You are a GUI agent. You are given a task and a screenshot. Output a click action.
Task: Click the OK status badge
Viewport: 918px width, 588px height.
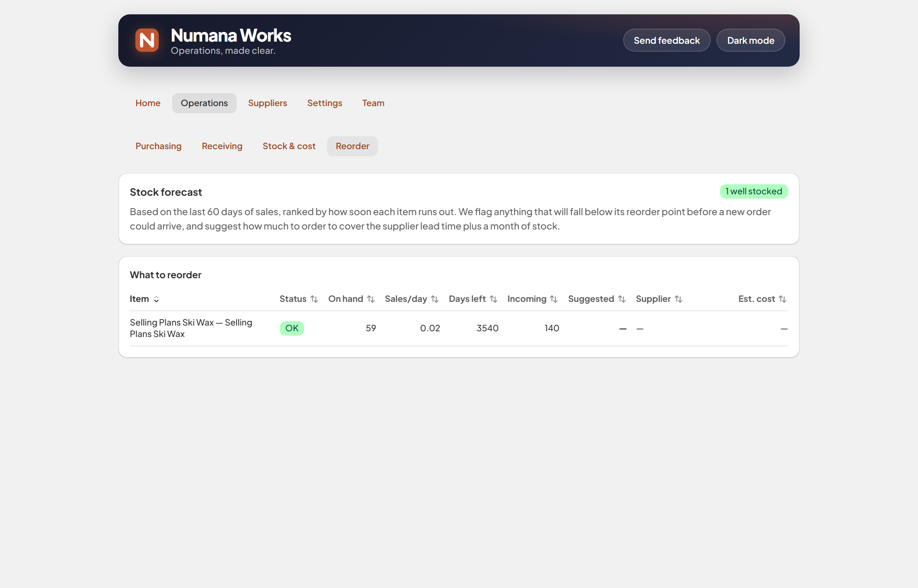pos(292,328)
